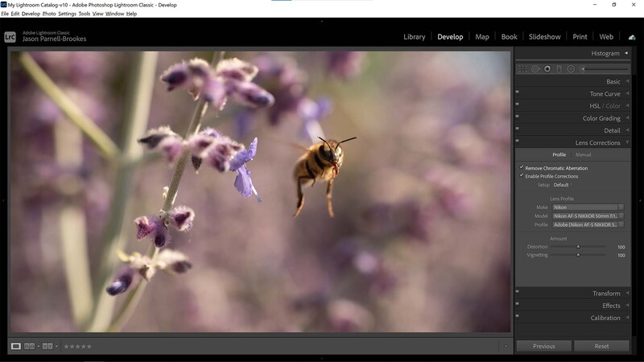Set a three-star rating
This screenshot has width=644, height=362.
click(77, 347)
